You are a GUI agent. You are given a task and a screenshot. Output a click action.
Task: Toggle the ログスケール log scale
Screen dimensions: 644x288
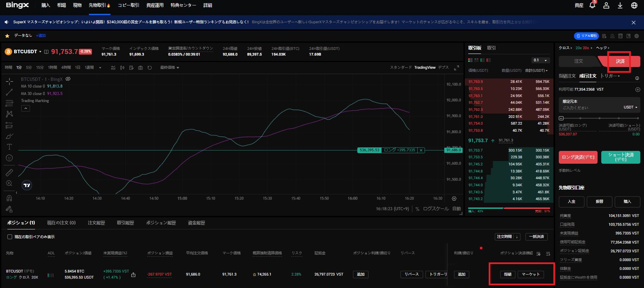pyautogui.click(x=436, y=209)
